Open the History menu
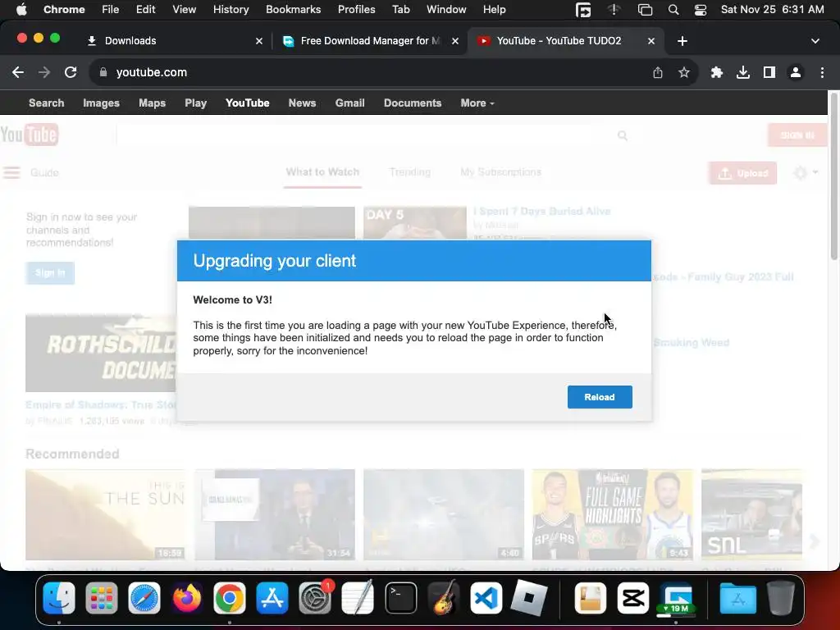Viewport: 840px width, 630px height. pos(231,10)
